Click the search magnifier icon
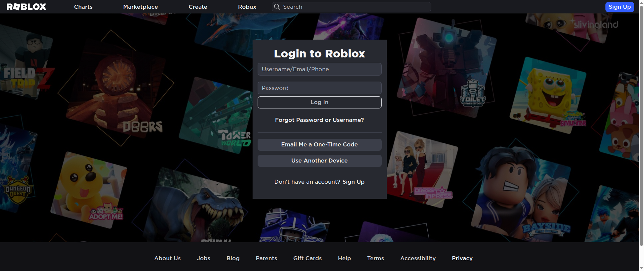The height and width of the screenshot is (271, 644). click(x=277, y=7)
